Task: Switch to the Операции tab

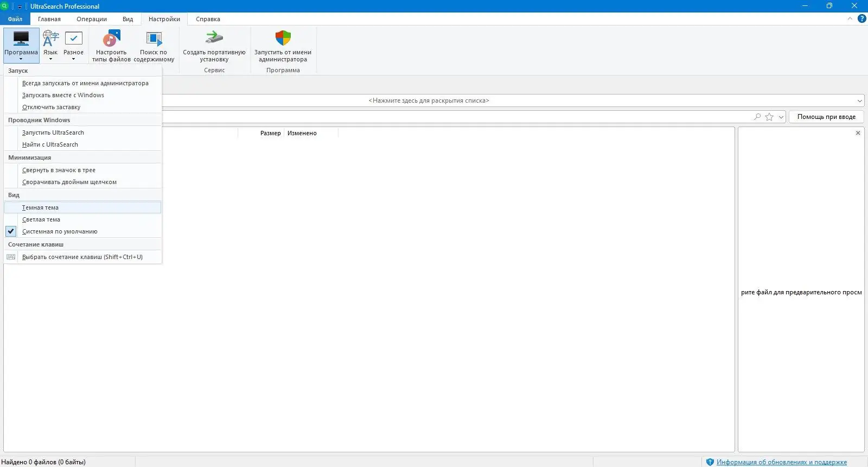Action: [x=92, y=19]
